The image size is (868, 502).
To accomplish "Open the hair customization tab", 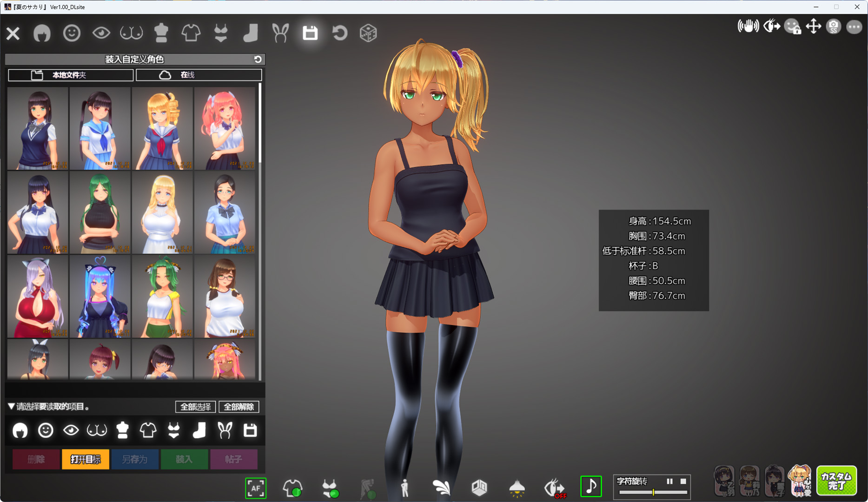I will pos(42,33).
